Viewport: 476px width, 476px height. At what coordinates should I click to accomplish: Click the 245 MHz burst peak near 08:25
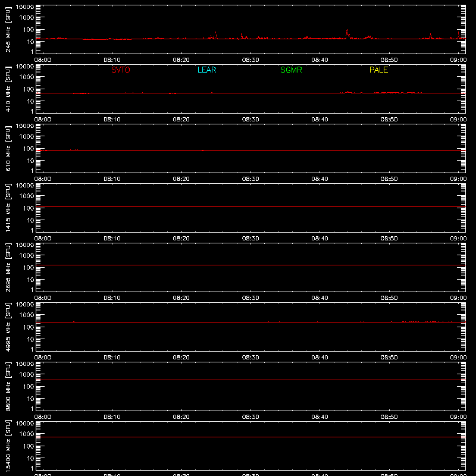pyautogui.click(x=216, y=32)
